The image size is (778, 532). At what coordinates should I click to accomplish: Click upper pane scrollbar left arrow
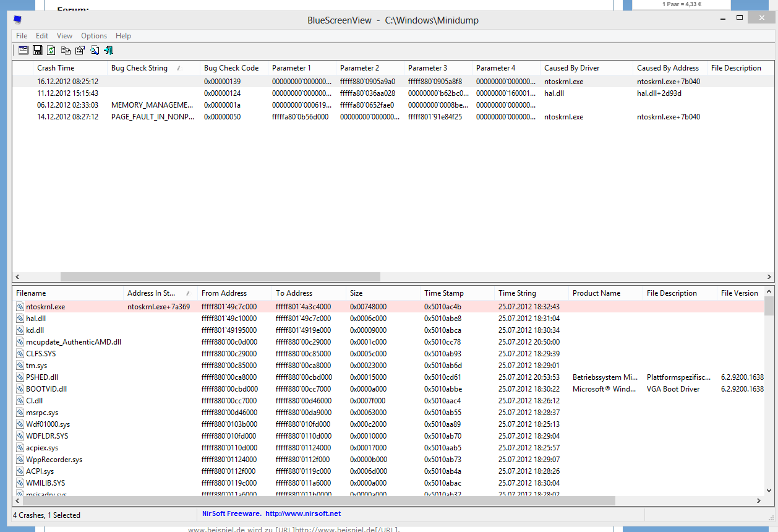17,277
